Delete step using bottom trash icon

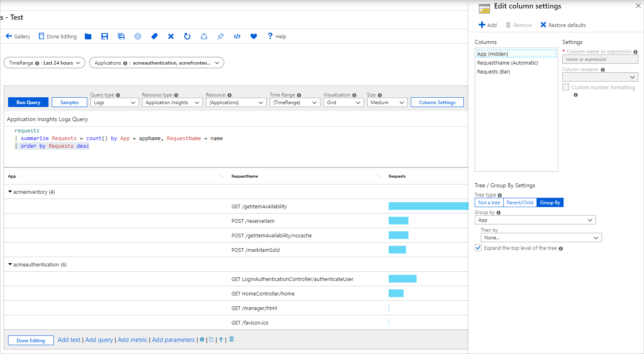tap(232, 339)
